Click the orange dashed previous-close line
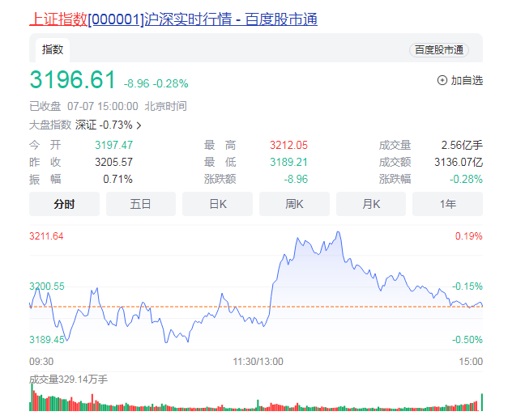 click(203, 306)
